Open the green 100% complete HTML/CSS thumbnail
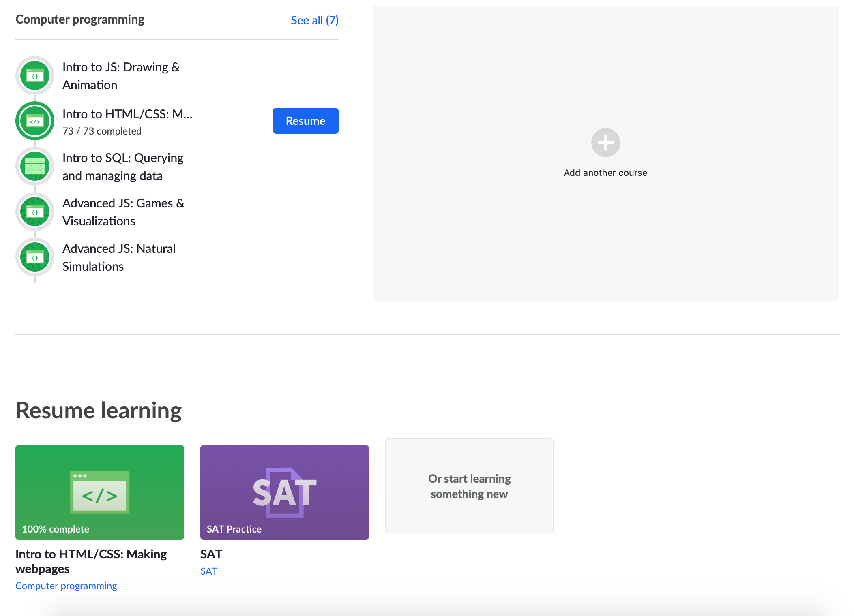Image resolution: width=854 pixels, height=616 pixels. [x=100, y=492]
